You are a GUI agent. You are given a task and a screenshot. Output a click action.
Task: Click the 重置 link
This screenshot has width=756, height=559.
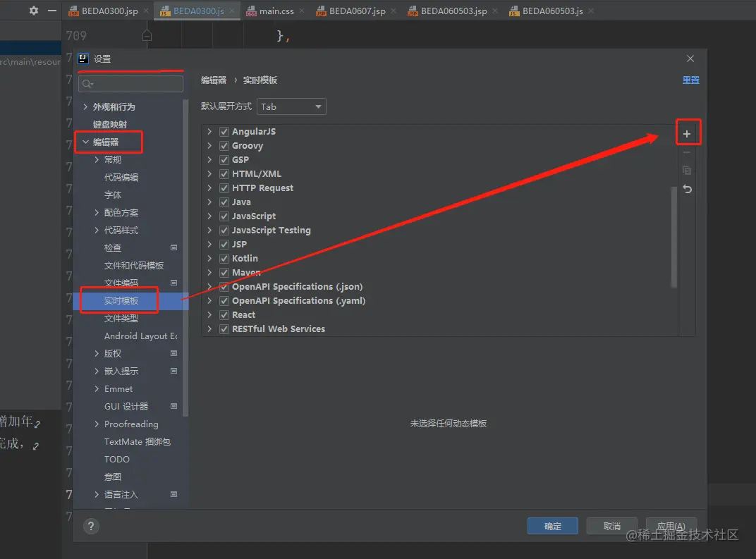point(691,80)
